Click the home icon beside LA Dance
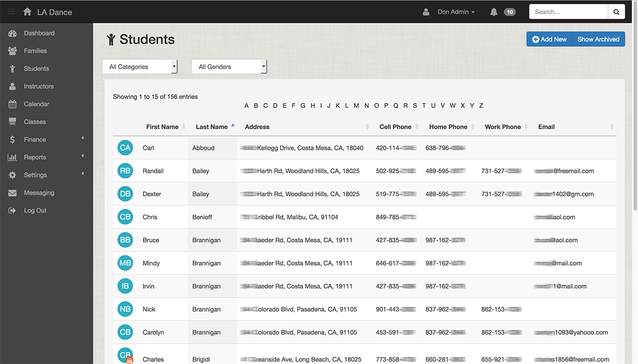The image size is (638, 364). click(x=28, y=12)
